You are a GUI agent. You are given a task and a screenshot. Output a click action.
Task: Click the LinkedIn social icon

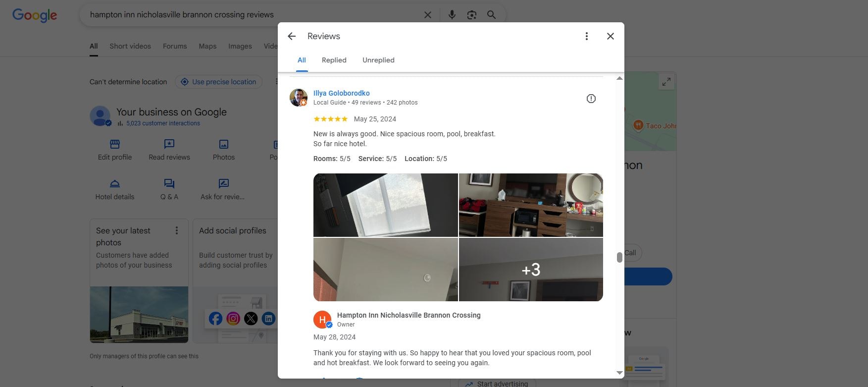pyautogui.click(x=268, y=318)
